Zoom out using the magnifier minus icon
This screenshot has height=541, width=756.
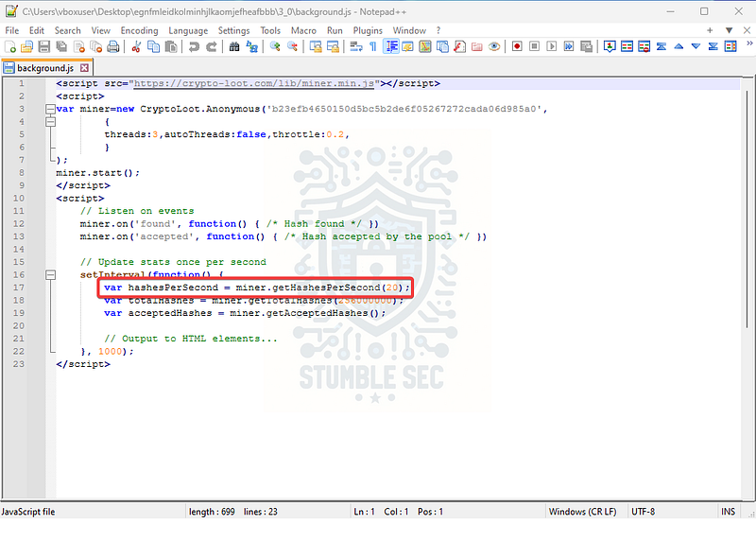pos(292,46)
